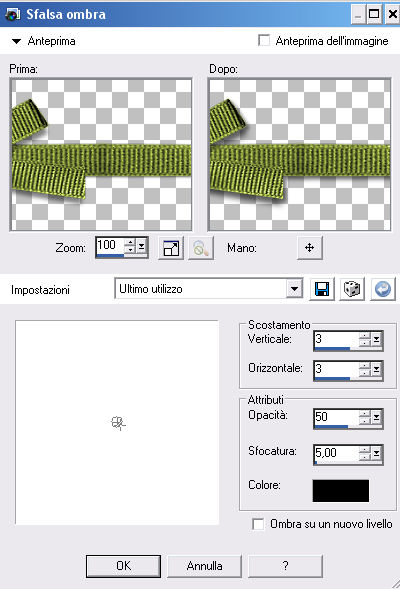Viewport: 400px width, 589px height.
Task: Click the Annulla button
Action: (204, 566)
